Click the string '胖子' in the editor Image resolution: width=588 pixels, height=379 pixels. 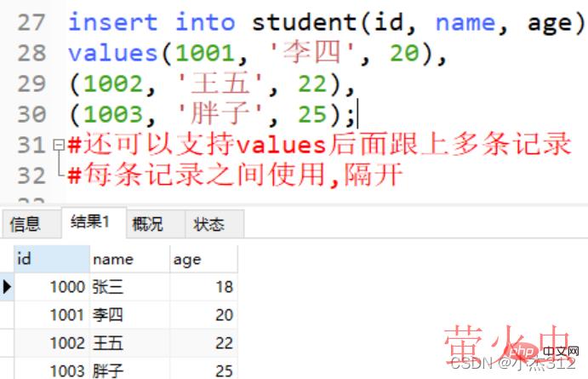tap(220, 114)
